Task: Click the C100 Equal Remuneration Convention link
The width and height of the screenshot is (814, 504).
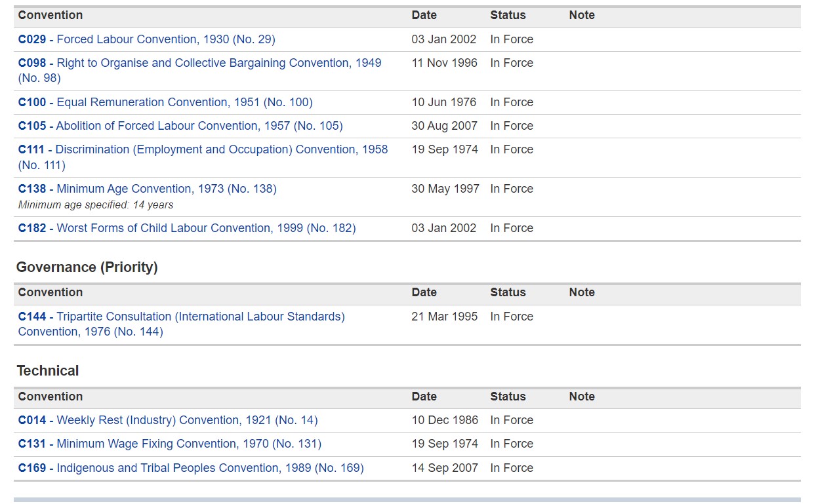Action: (165, 102)
